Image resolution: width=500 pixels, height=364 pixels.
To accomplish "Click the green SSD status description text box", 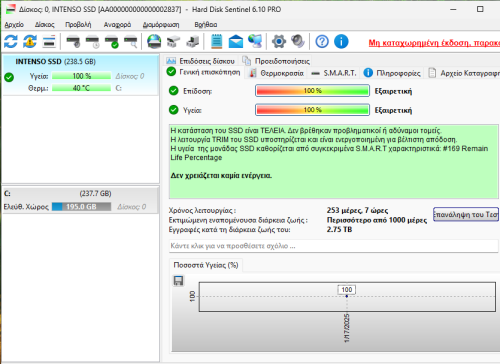I will point(334,162).
